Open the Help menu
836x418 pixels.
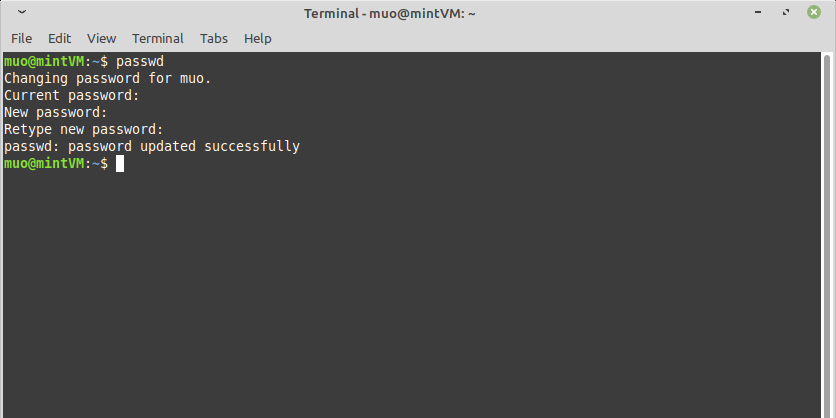(x=257, y=38)
